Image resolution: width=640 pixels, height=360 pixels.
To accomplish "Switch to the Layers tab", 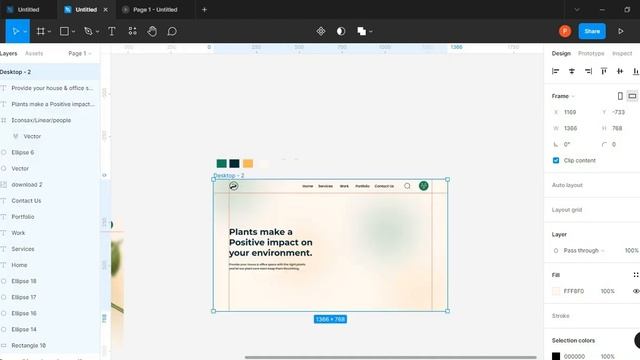I will 8,53.
